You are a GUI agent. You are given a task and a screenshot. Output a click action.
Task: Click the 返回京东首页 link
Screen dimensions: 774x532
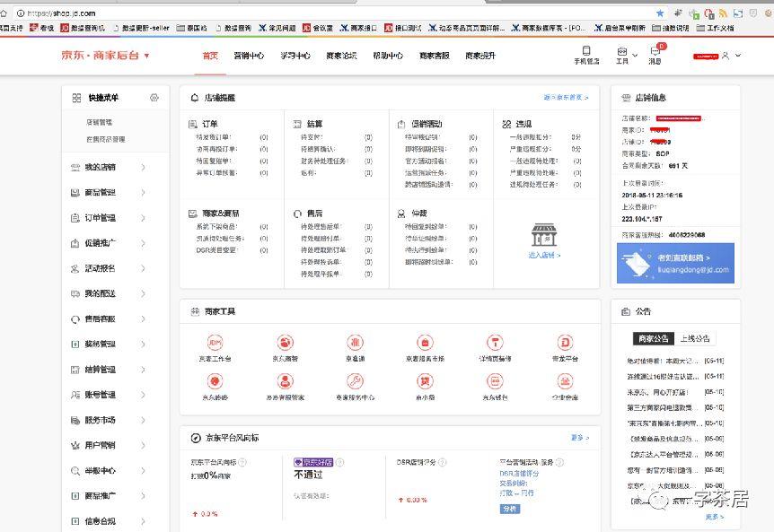566,98
